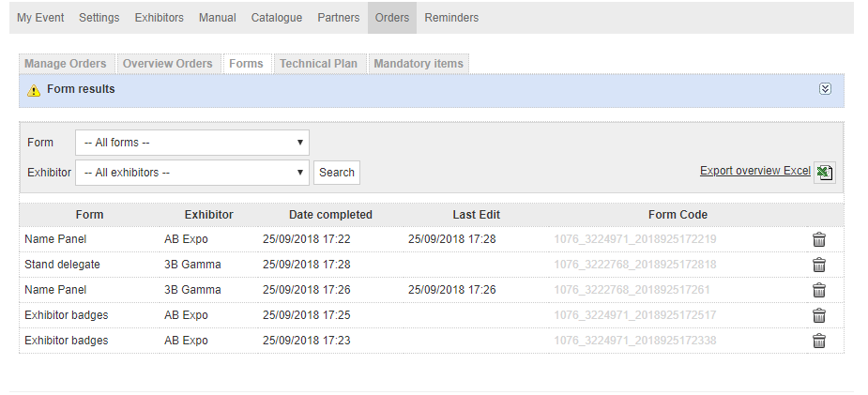868x395 pixels.
Task: Open the Catalogue menu item
Action: coord(277,18)
